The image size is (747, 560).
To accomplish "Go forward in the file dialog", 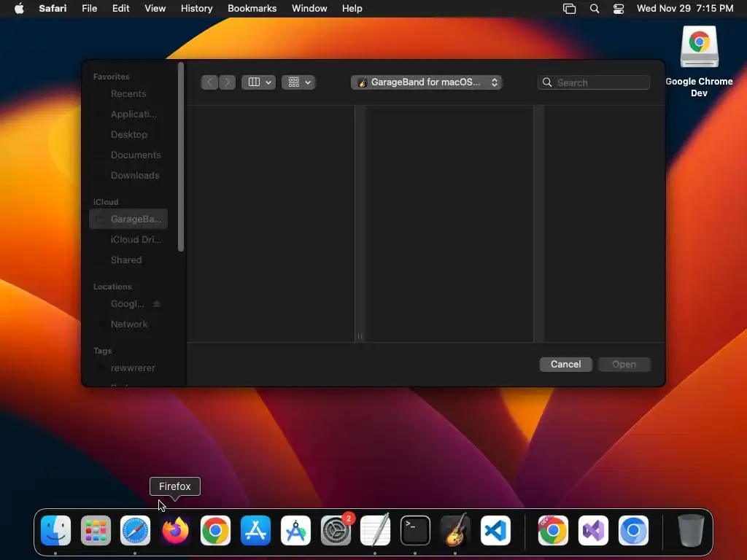I will [x=228, y=82].
